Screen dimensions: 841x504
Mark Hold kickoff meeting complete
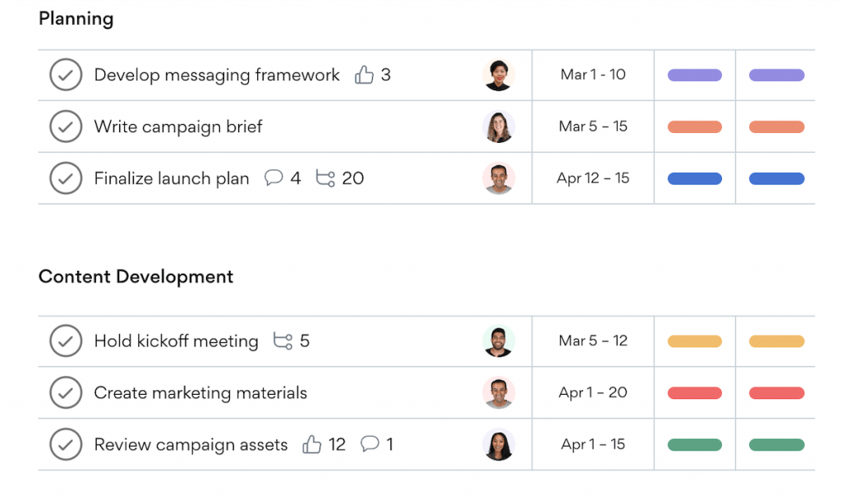click(x=66, y=341)
